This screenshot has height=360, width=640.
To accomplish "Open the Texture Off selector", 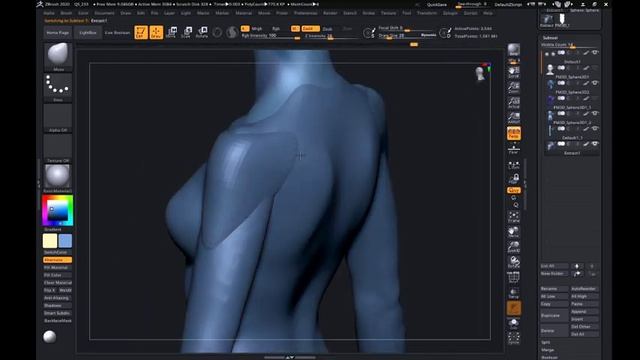I will point(58,146).
